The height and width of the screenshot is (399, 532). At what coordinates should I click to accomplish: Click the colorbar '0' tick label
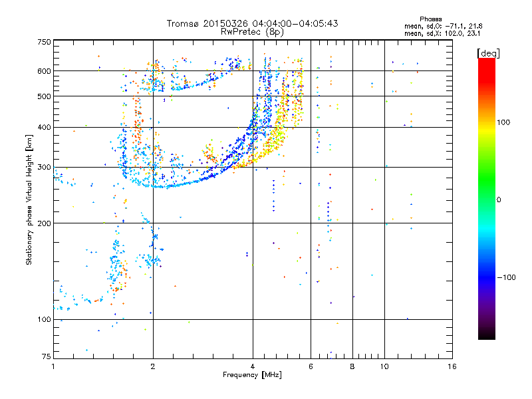point(499,200)
